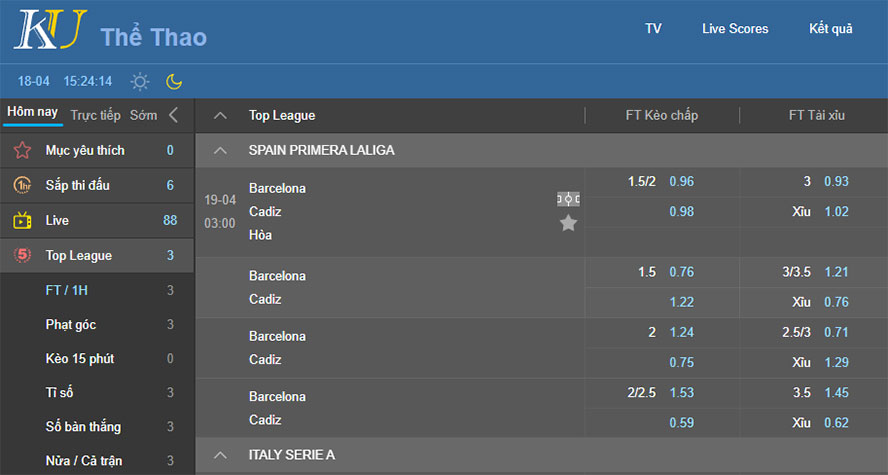This screenshot has width=888, height=475.
Task: Click the Live TV icon in sidebar
Action: 22,220
